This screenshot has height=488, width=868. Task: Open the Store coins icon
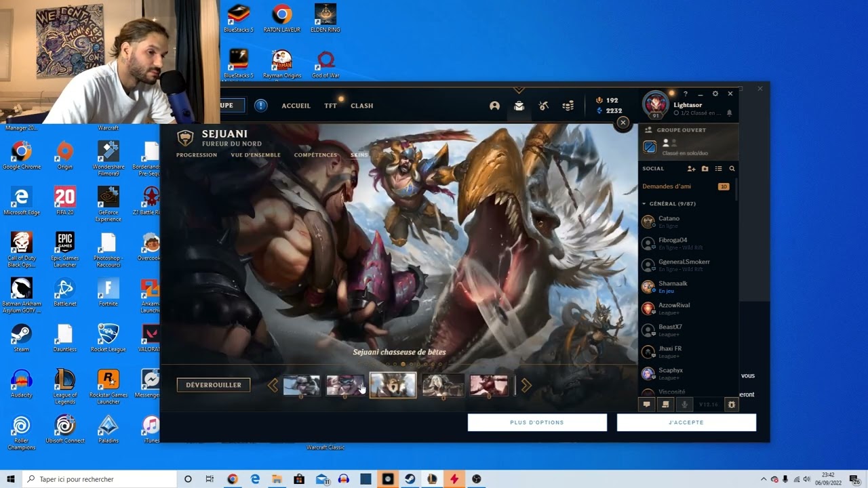(x=568, y=106)
